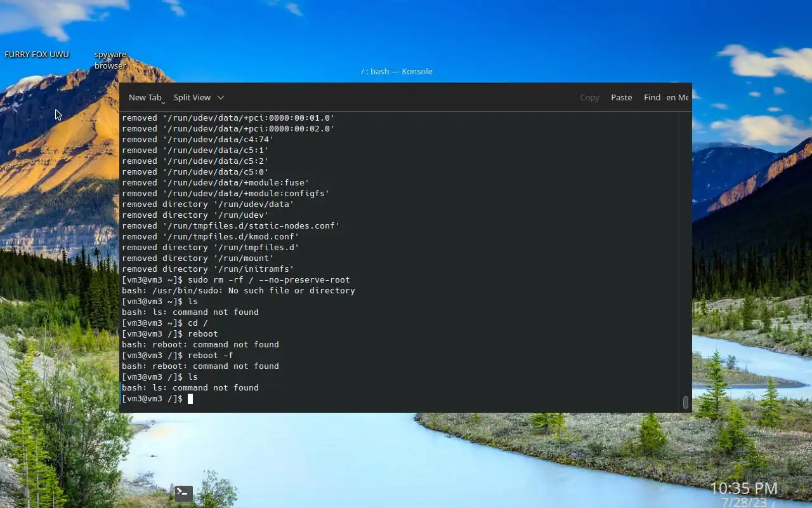Click line removed '/run/udev/data/+module:fuse'
Screen dimensions: 812x508
click(x=216, y=182)
